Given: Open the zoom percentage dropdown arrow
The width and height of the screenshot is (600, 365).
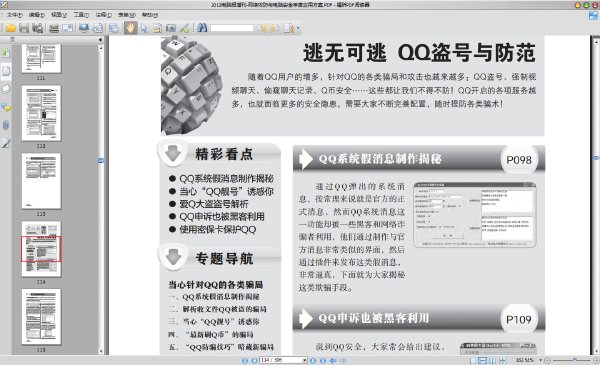Looking at the screenshot, I should tap(541, 360).
